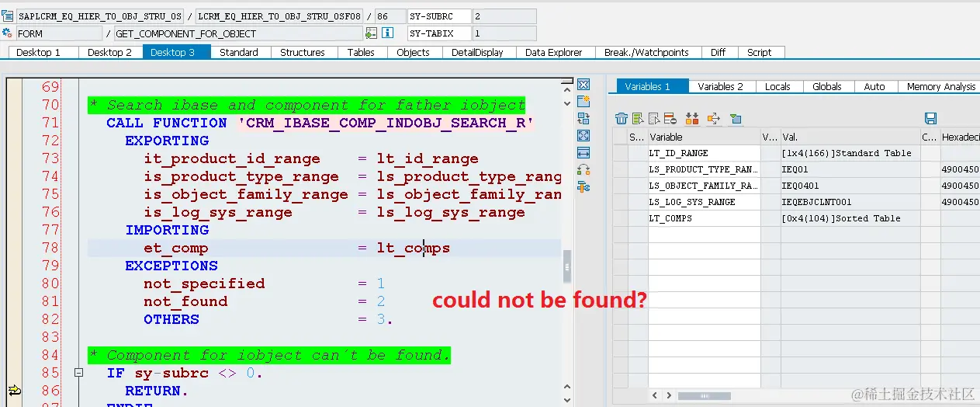Screen dimensions: 980x407
Task: Click the line number field showing 86
Action: coord(390,16)
